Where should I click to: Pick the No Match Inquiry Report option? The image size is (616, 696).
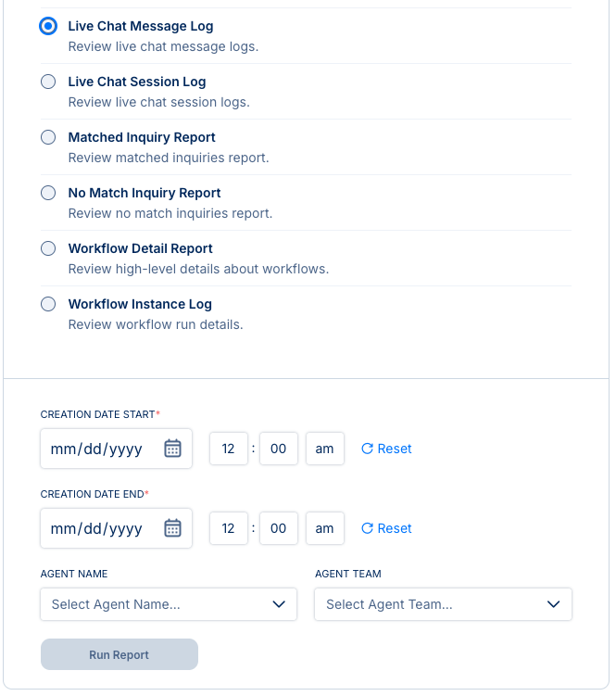[x=48, y=193]
